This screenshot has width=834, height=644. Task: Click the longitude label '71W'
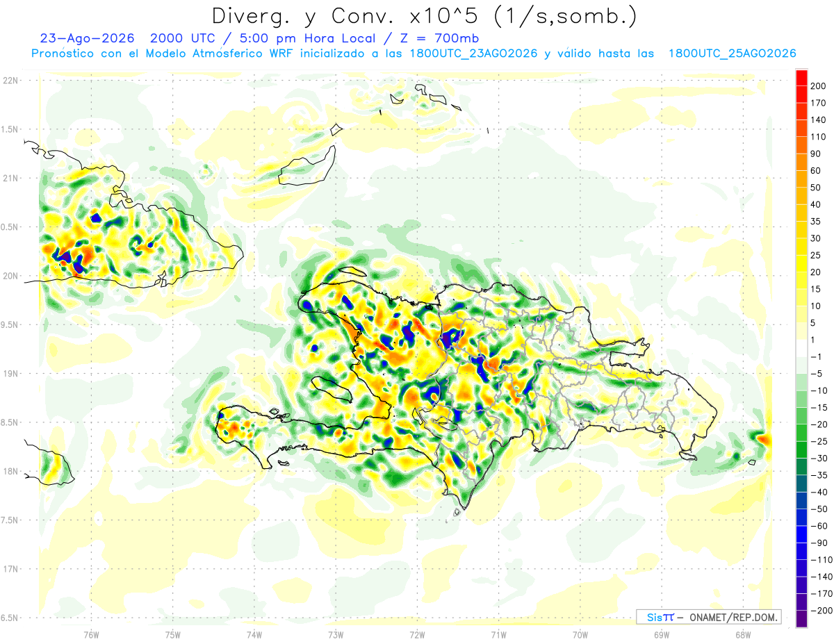coord(498,634)
